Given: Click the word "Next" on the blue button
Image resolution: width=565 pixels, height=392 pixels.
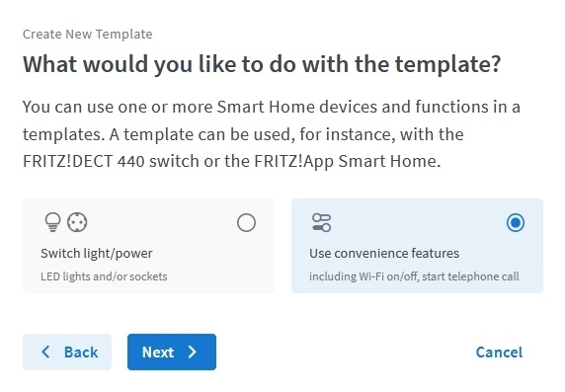Looking at the screenshot, I should tap(158, 353).
